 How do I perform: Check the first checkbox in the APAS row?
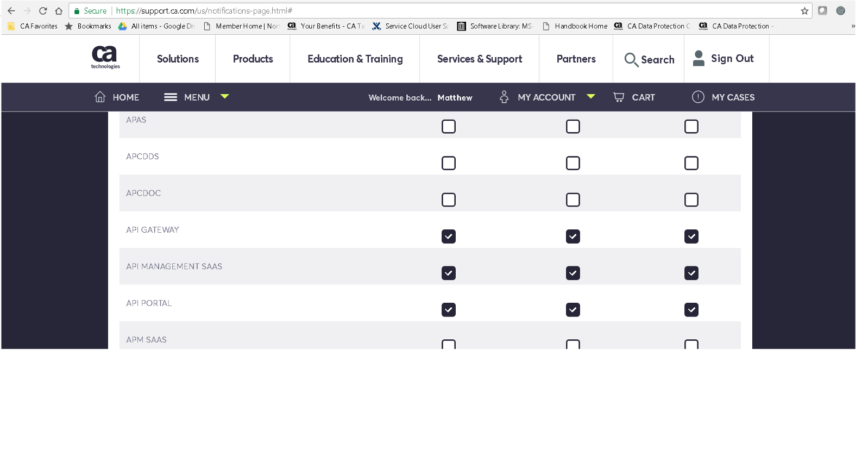point(449,127)
